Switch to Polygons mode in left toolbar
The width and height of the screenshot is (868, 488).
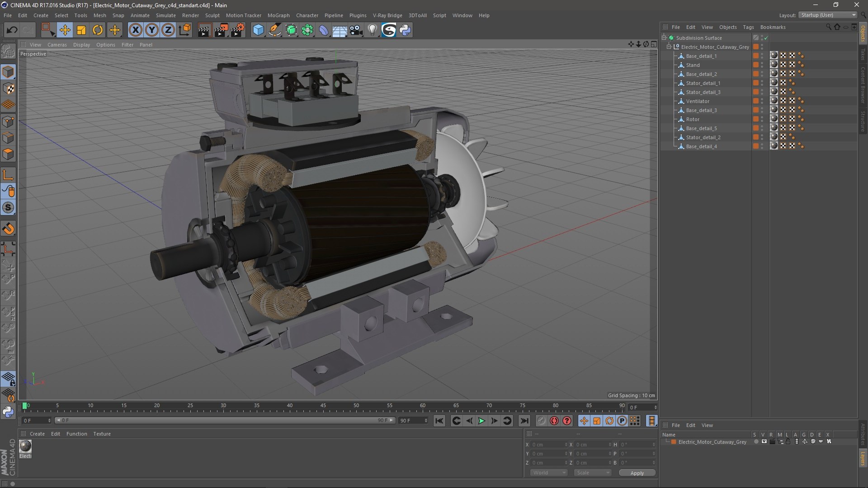[x=8, y=154]
